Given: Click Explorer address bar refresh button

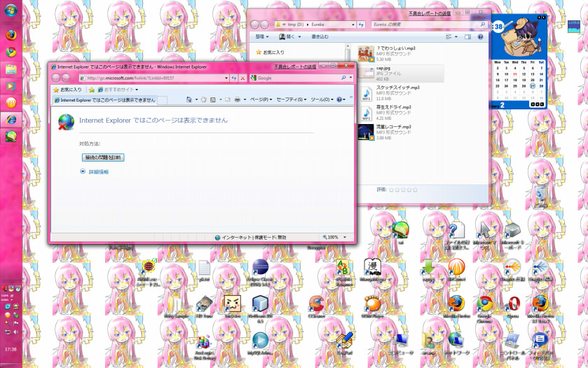Looking at the screenshot, I should [361, 25].
